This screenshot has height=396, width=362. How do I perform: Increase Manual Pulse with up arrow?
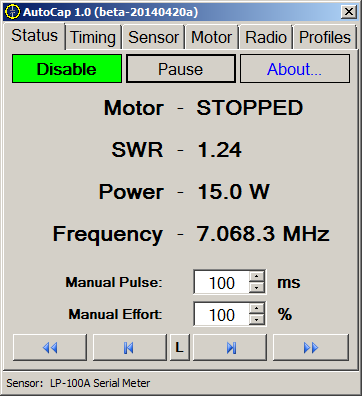257,276
